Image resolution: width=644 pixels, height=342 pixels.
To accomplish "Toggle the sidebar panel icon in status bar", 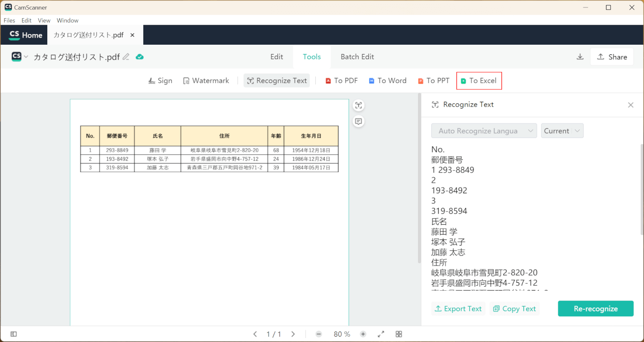I will coord(14,334).
